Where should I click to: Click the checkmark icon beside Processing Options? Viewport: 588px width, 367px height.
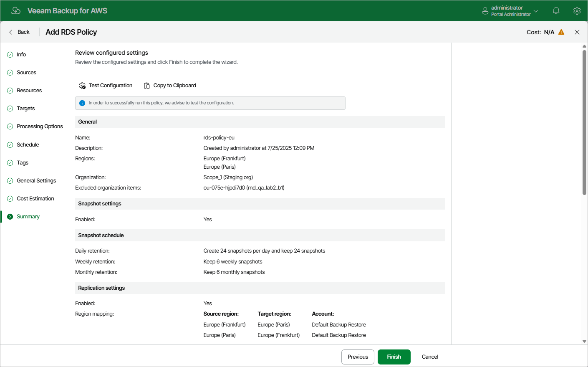point(10,127)
